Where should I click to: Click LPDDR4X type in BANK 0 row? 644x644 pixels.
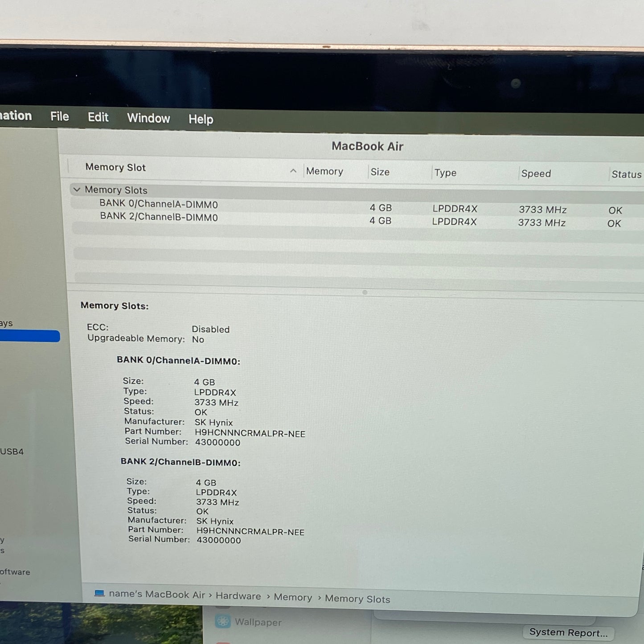tap(455, 209)
